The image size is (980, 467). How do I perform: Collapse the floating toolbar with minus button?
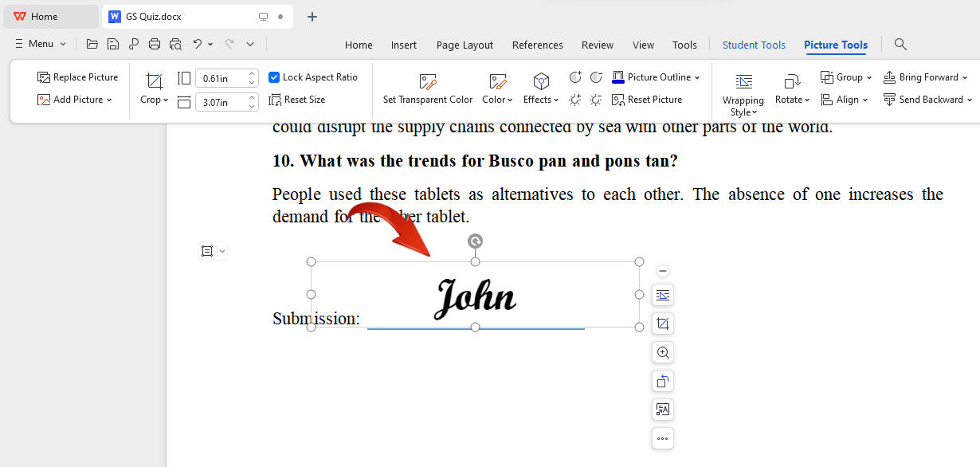click(x=662, y=271)
